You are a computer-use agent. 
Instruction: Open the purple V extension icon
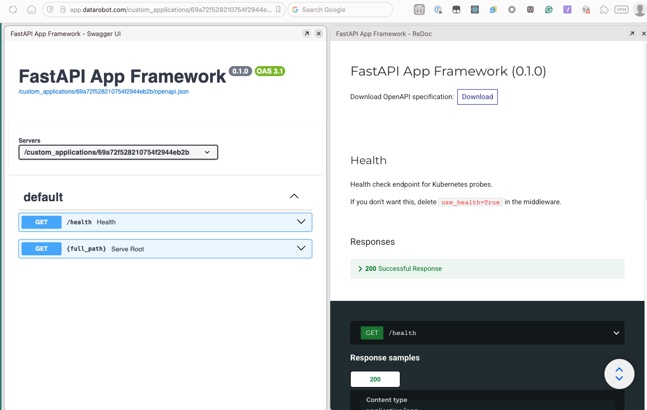[x=567, y=9]
